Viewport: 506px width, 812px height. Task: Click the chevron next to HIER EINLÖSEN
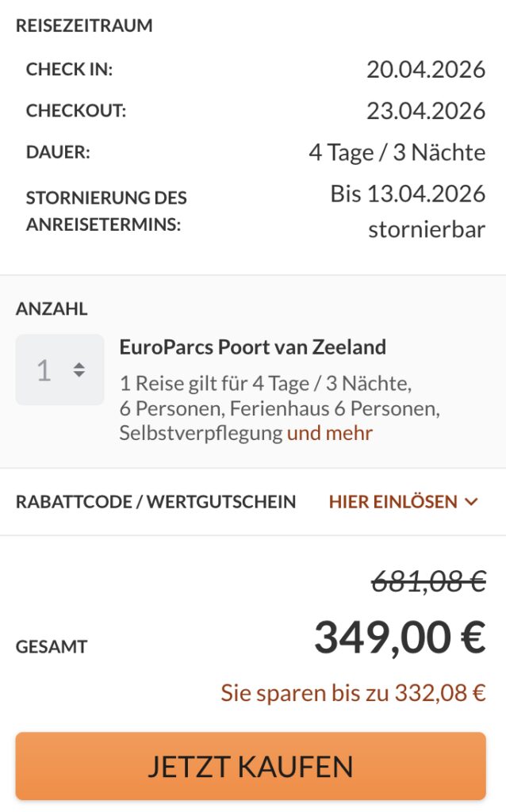[470, 502]
